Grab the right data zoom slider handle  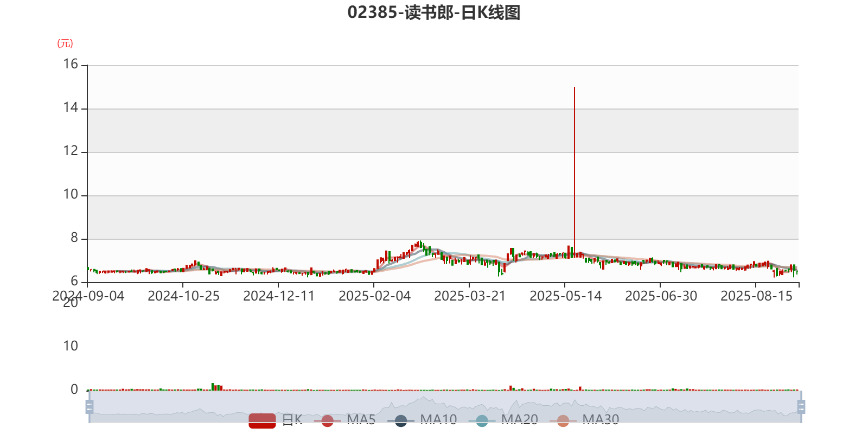pyautogui.click(x=801, y=406)
